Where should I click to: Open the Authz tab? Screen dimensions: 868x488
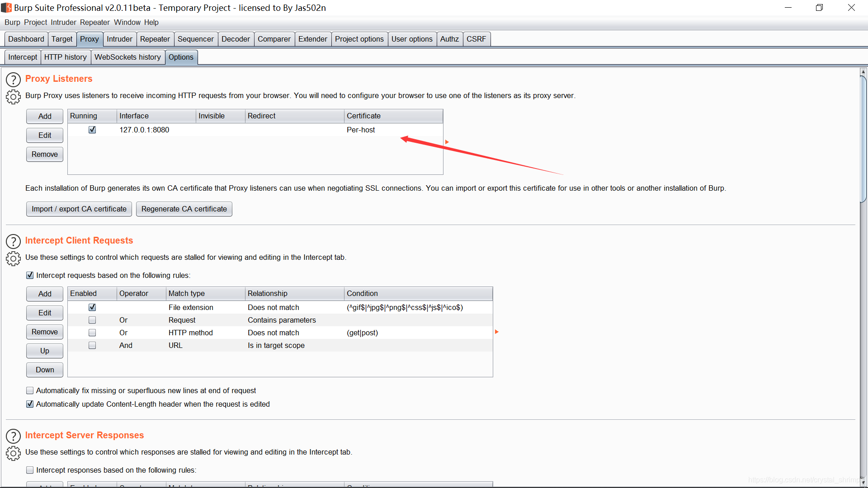[x=449, y=39]
